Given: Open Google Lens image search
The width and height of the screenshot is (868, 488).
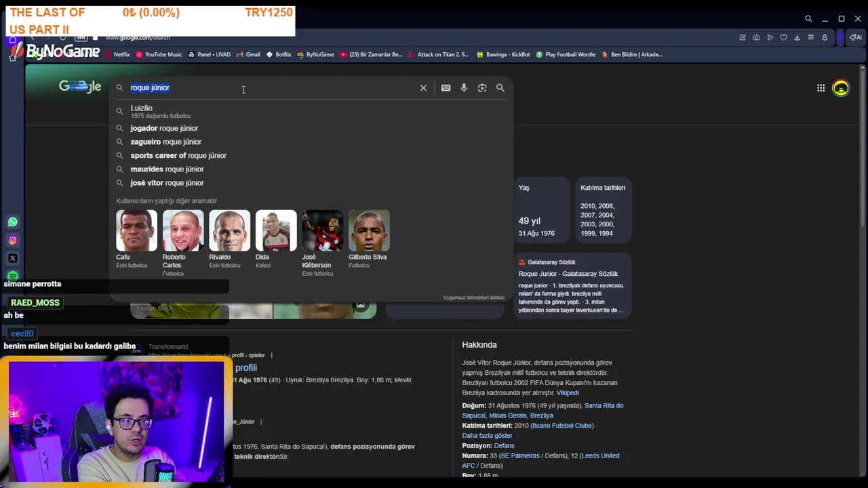Looking at the screenshot, I should coord(482,87).
